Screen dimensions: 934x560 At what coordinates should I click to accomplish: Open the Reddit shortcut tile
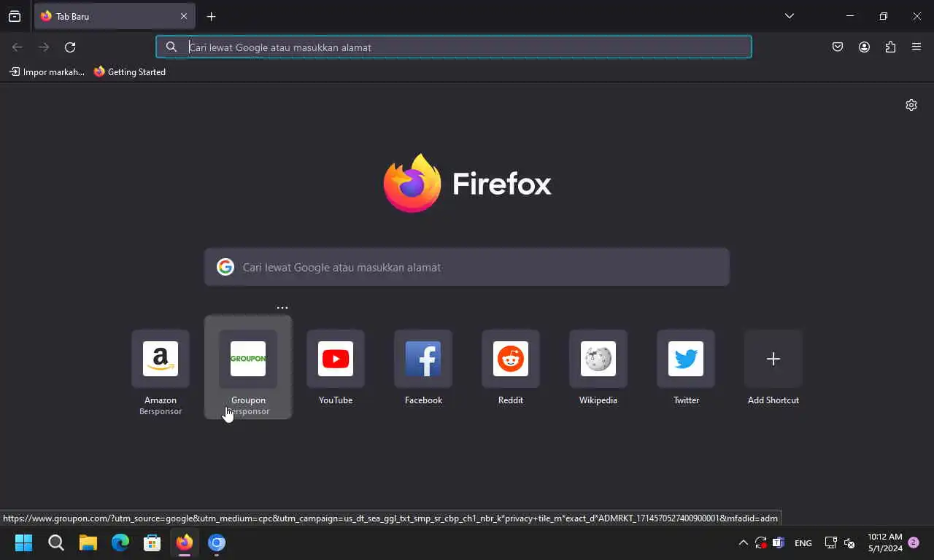coord(511,359)
